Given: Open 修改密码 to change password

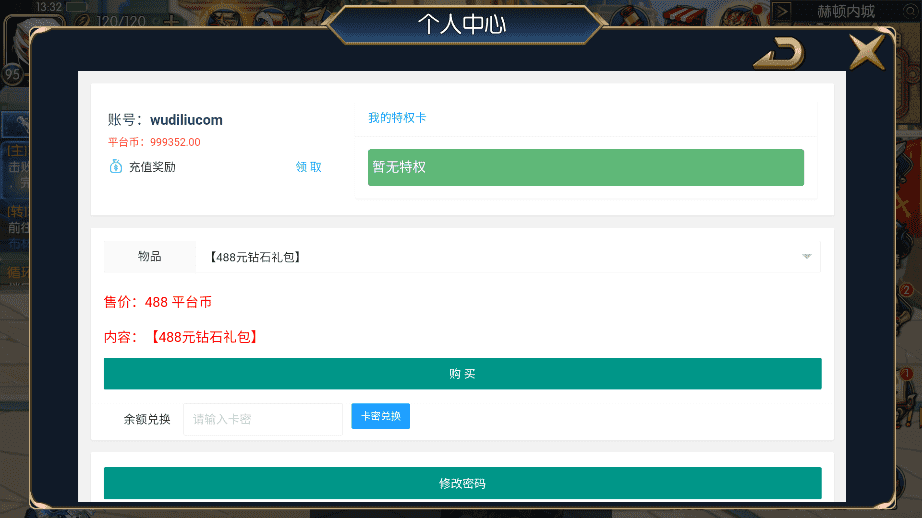Looking at the screenshot, I should tap(463, 483).
